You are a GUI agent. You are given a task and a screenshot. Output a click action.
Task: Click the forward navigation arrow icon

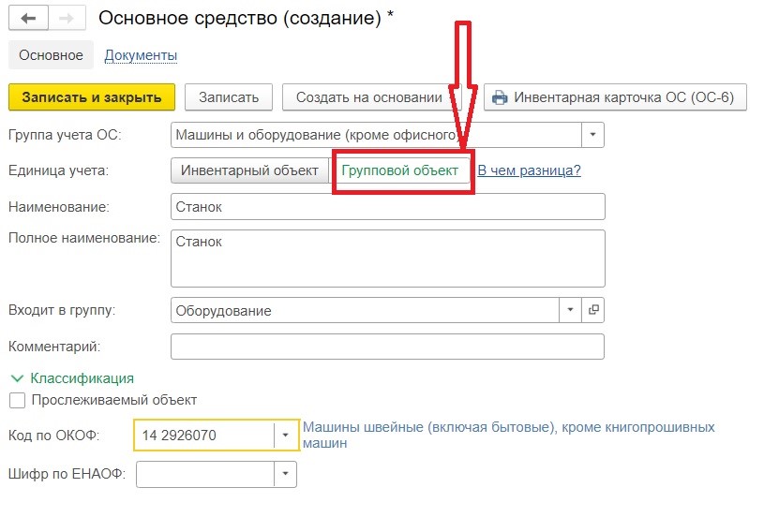click(x=67, y=19)
